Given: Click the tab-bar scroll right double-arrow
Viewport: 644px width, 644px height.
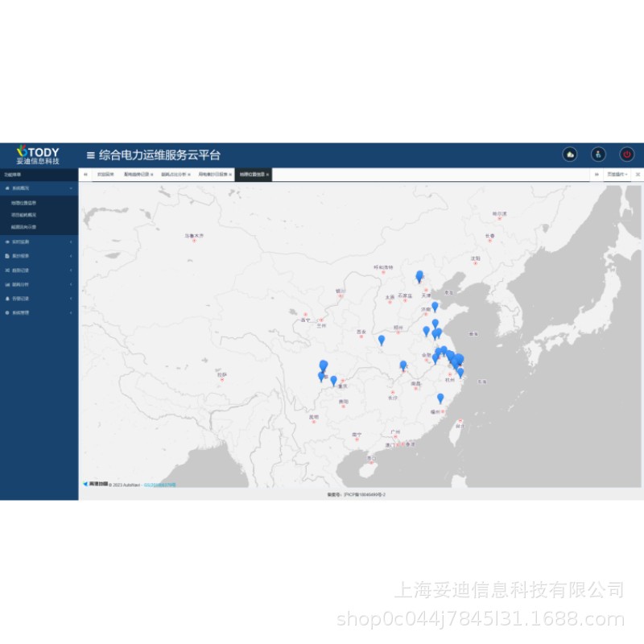Looking at the screenshot, I should [x=597, y=175].
